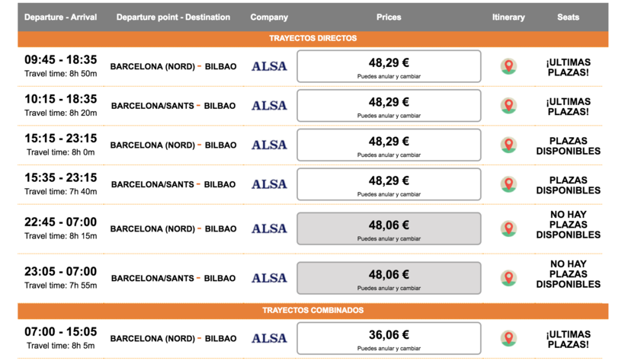Open itinerary icon for 07:00 combined trip
The image size is (625, 364).
(508, 338)
